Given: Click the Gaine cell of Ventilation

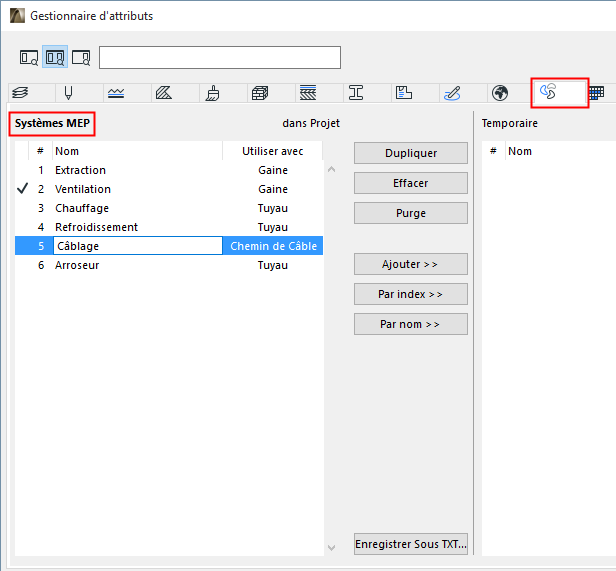Looking at the screenshot, I should pyautogui.click(x=273, y=189).
